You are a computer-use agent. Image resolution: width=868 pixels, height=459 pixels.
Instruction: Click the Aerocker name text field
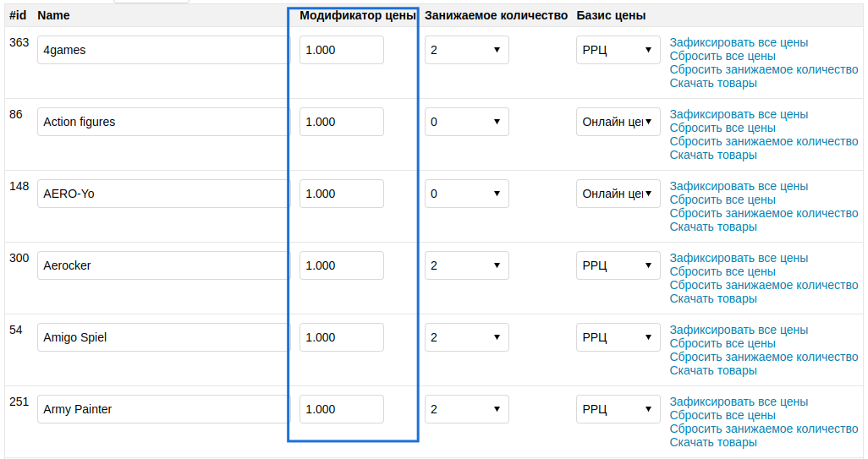pos(163,265)
